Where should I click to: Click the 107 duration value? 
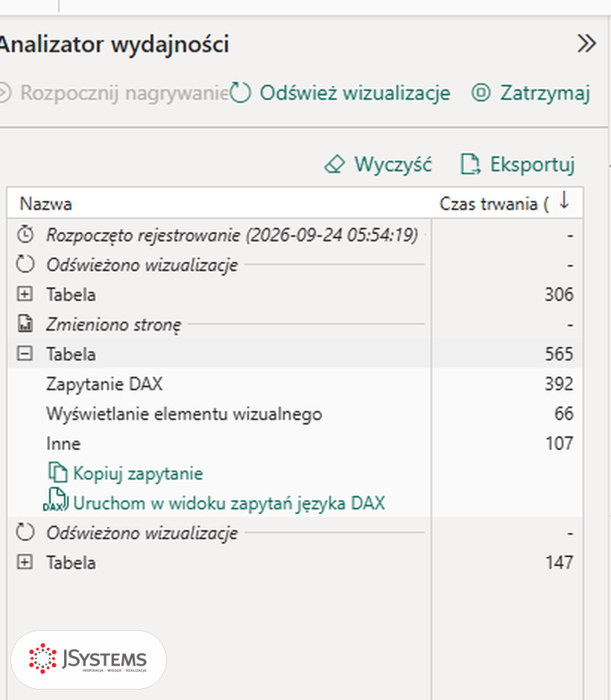559,443
